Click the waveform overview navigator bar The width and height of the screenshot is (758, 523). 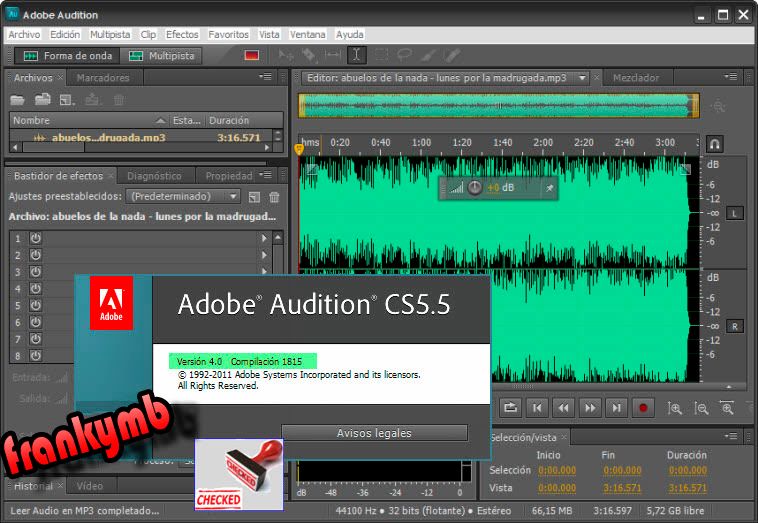pos(499,105)
